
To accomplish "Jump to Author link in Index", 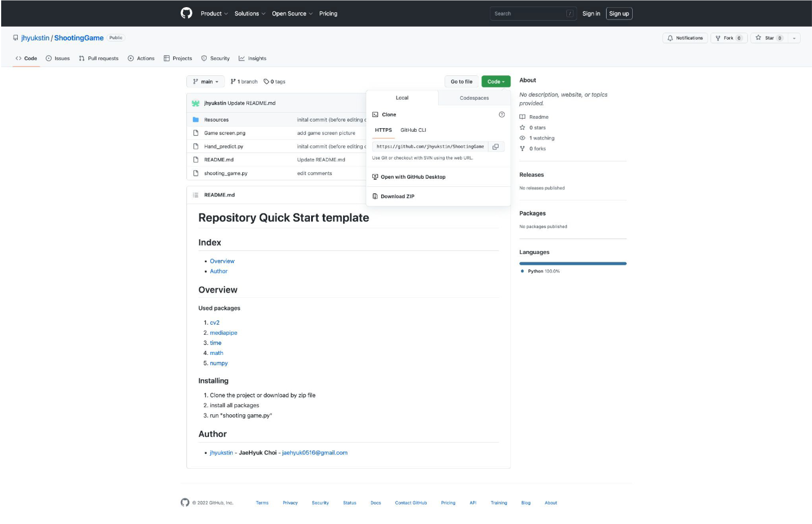I will pos(218,271).
